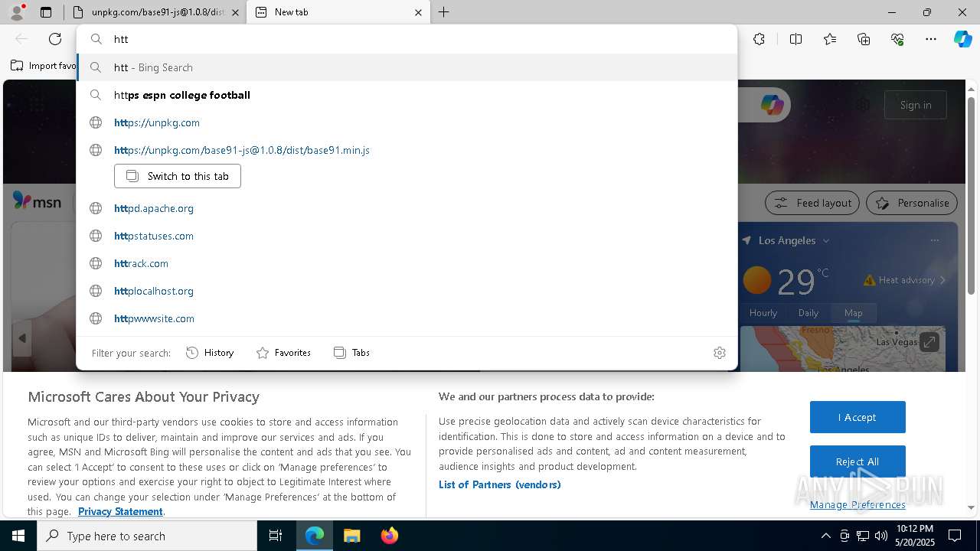Show hidden tray icons chevron
The width and height of the screenshot is (980, 551).
[x=825, y=536]
